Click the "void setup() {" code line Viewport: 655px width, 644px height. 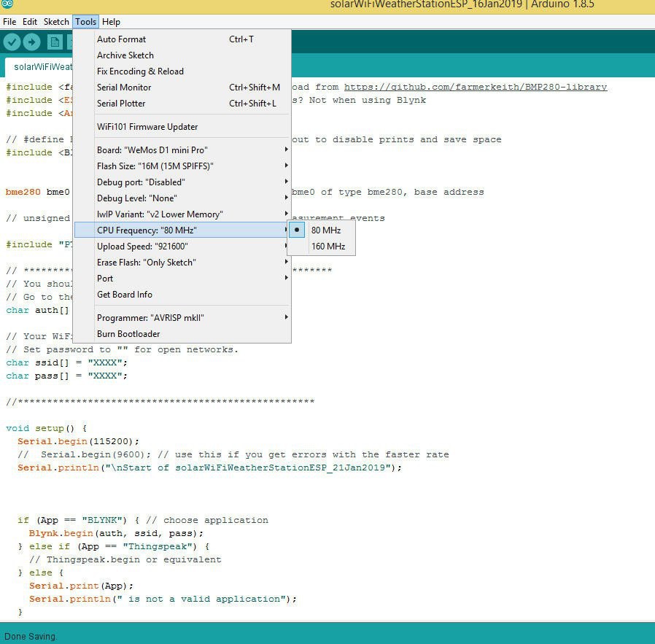coord(47,429)
